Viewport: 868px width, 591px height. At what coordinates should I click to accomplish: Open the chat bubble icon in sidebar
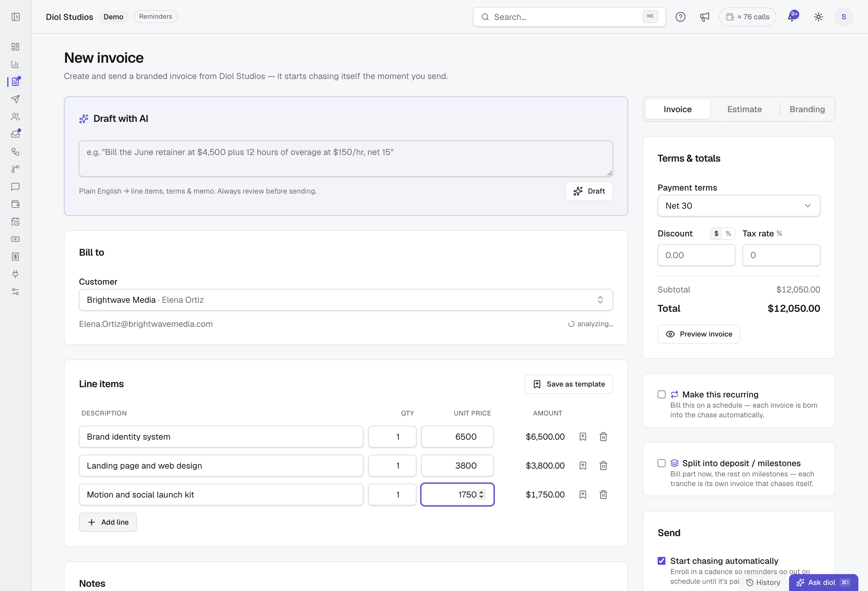click(x=15, y=186)
